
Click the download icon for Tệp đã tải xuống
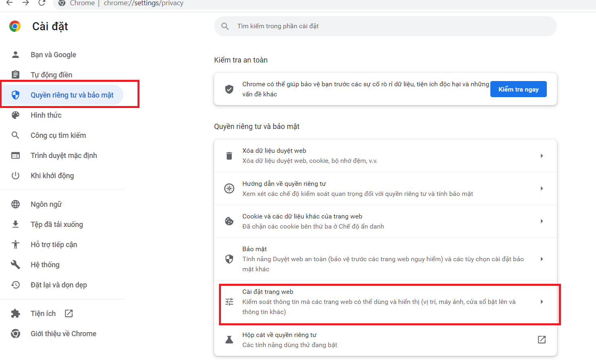point(15,224)
